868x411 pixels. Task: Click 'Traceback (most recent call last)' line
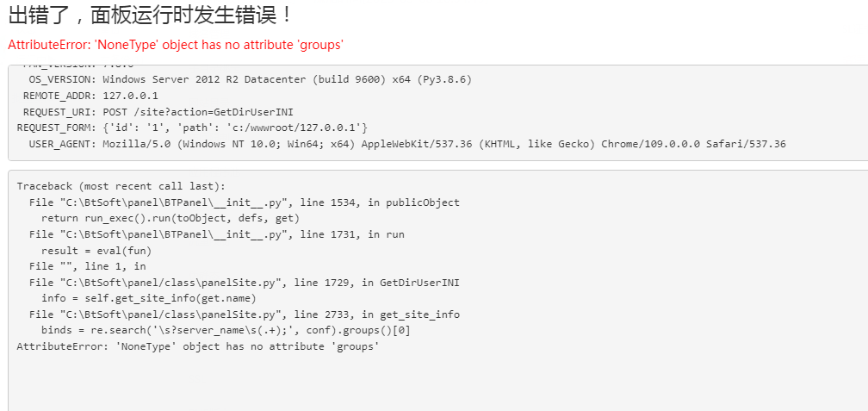(x=121, y=186)
